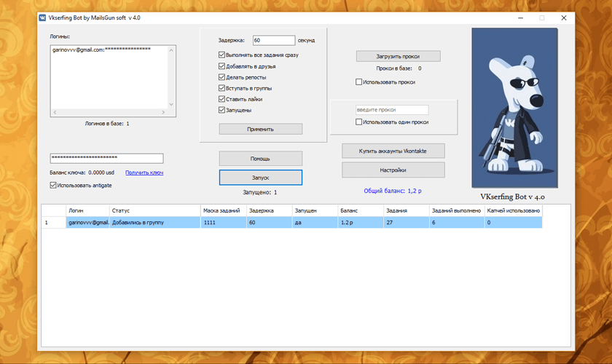The height and width of the screenshot is (364, 612).
Task: Click 'Капчей использовано' column header
Action: coord(513,210)
